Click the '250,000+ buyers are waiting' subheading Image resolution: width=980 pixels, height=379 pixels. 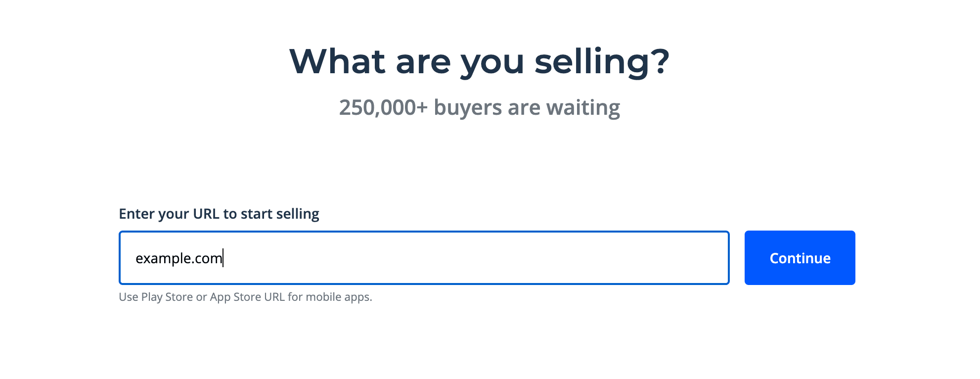479,107
